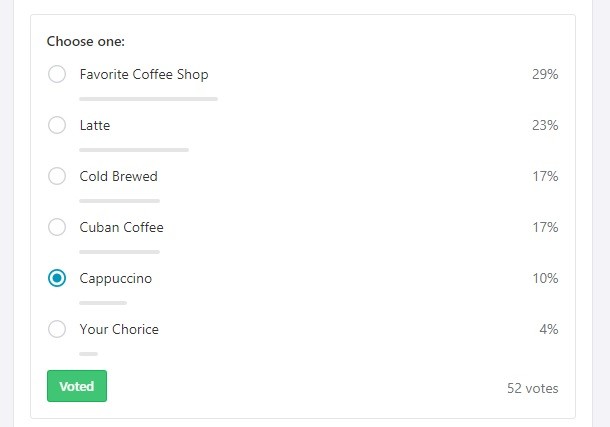The image size is (610, 427).
Task: Pick the Cuban Coffee radio button
Action: click(57, 227)
